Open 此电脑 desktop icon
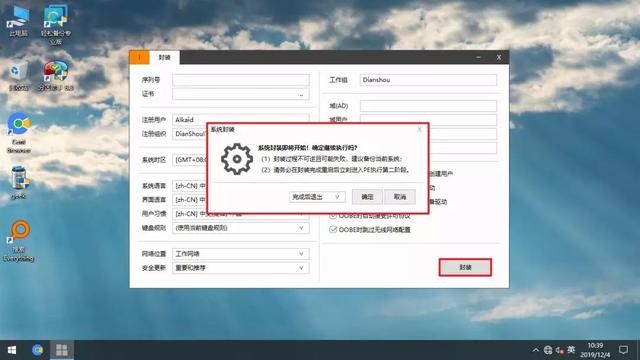Screen dimensions: 640x360 point(18,22)
